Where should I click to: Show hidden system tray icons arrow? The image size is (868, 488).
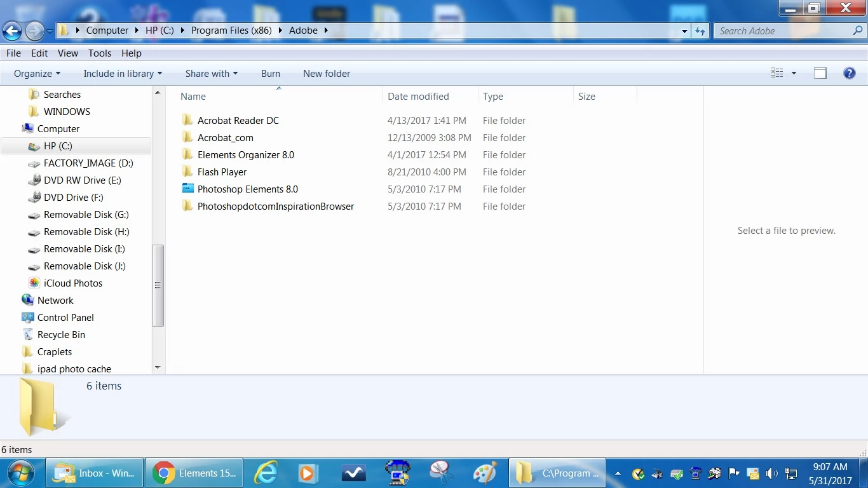(x=618, y=473)
